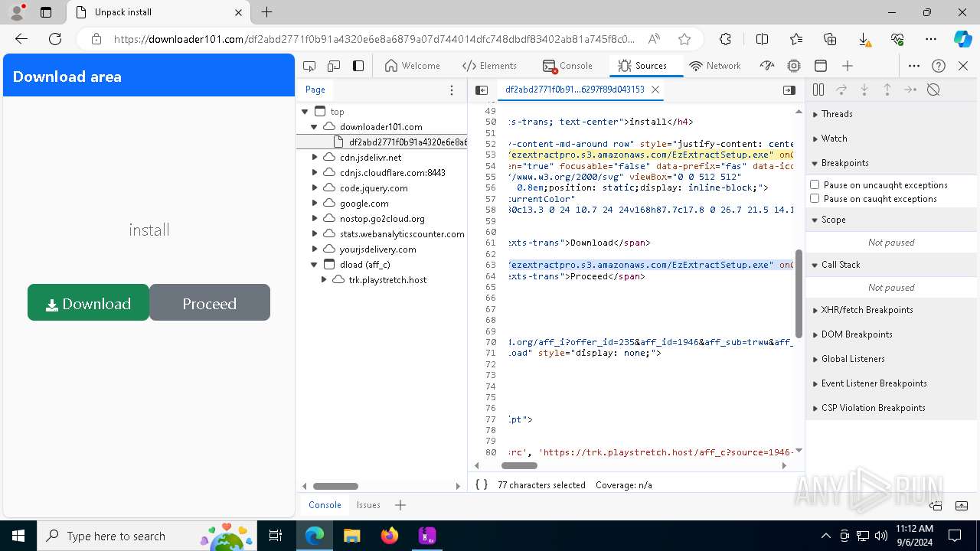Expand cdn.jsdelivr.net tree node
The image size is (980, 551).
pyautogui.click(x=314, y=157)
